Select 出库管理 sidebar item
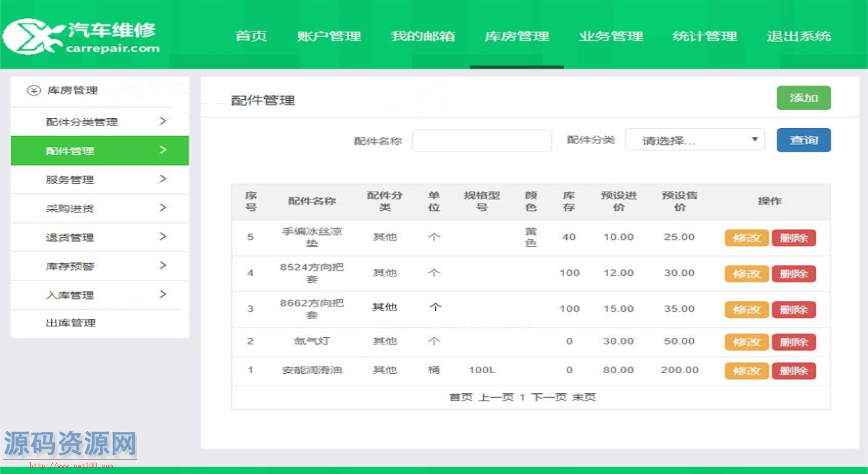Image resolution: width=868 pixels, height=474 pixels. 71,323
